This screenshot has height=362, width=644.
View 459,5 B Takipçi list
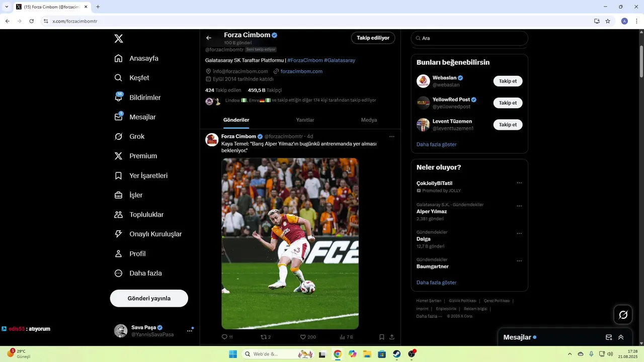pyautogui.click(x=265, y=90)
